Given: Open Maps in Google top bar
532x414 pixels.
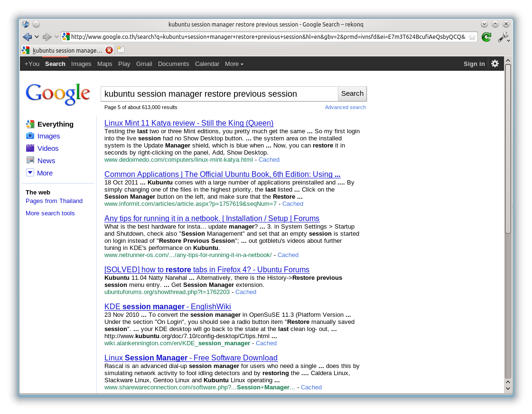Looking at the screenshot, I should pyautogui.click(x=104, y=64).
